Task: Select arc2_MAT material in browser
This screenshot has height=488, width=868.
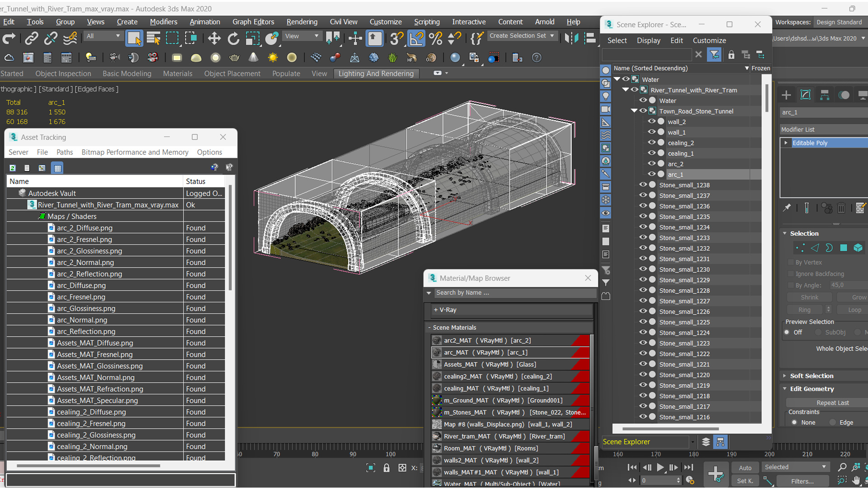Action: pos(510,340)
